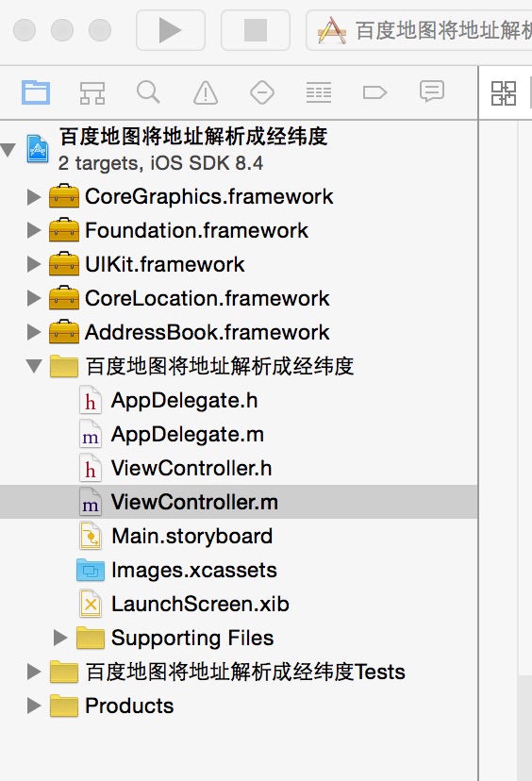Switch to the Symbol navigator icon

(x=92, y=92)
